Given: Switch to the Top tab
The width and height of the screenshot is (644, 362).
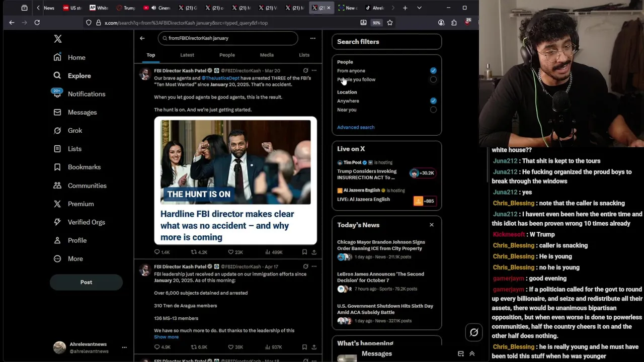Looking at the screenshot, I should [151, 55].
